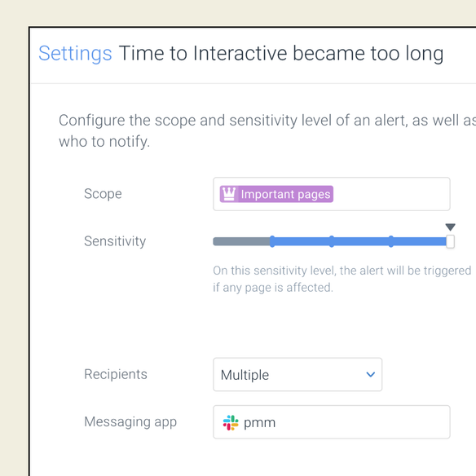Click the triangle marker above the slider
Screen dimensions: 476x476
450,227
